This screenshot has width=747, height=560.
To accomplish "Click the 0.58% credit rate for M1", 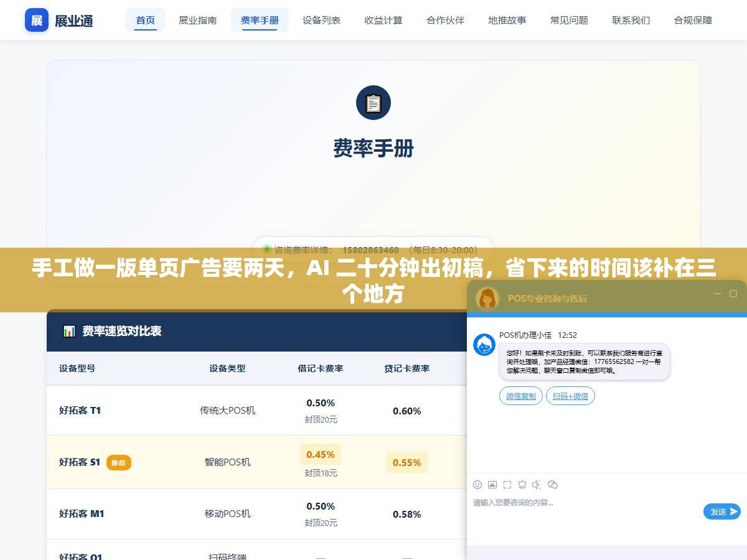I will pyautogui.click(x=407, y=514).
